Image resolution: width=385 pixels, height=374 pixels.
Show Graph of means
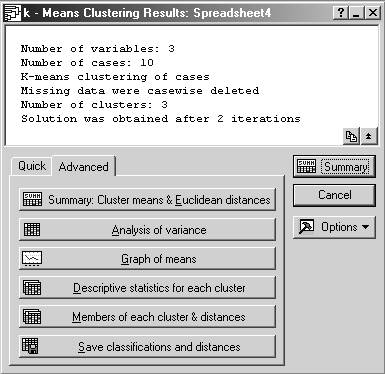pos(147,259)
